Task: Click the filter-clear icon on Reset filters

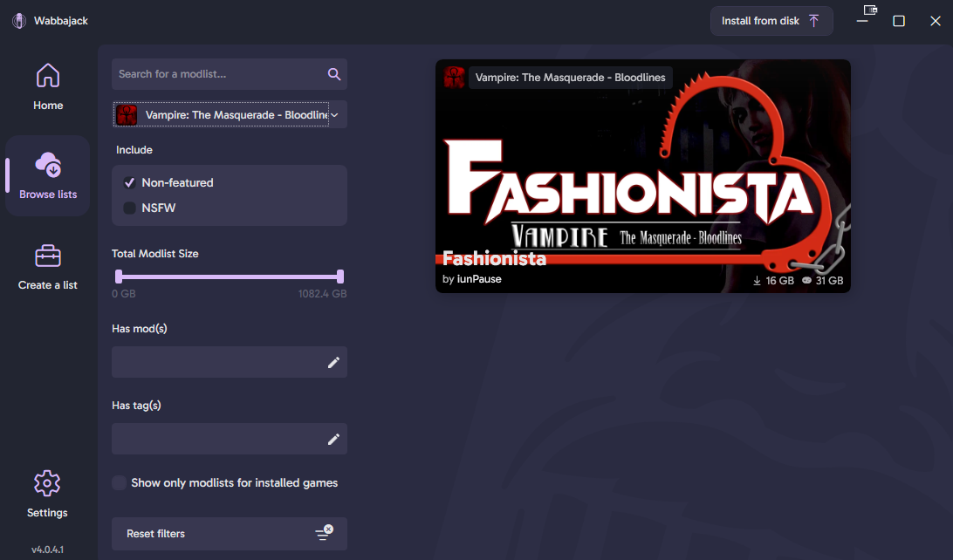Action: [x=324, y=533]
